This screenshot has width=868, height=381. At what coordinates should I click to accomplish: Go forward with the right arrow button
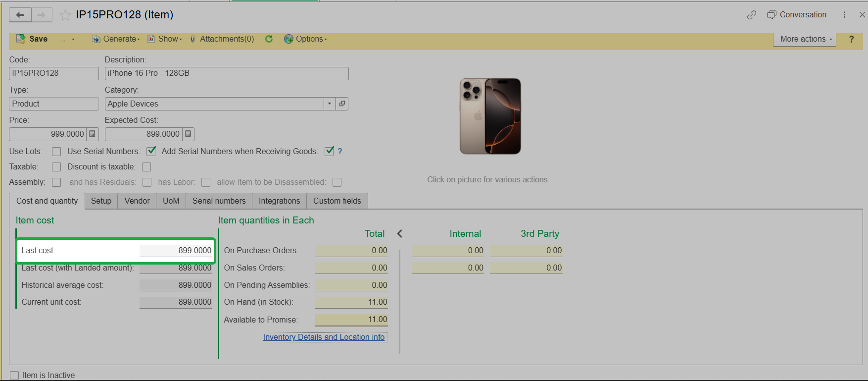pos(42,15)
